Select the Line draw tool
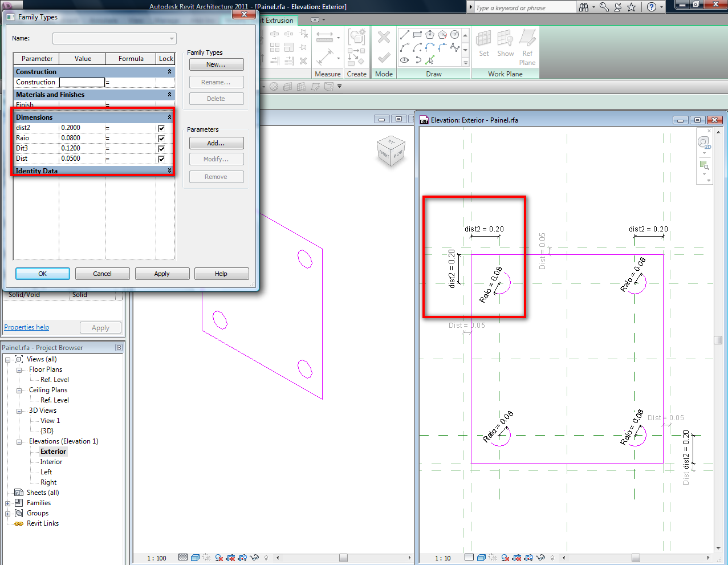The width and height of the screenshot is (728, 565). pyautogui.click(x=404, y=35)
